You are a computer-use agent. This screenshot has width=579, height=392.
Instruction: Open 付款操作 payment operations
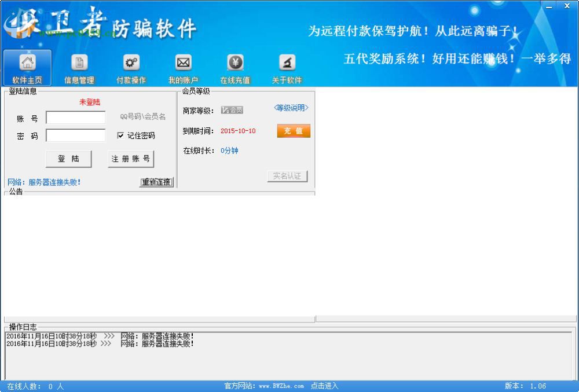tap(131, 67)
